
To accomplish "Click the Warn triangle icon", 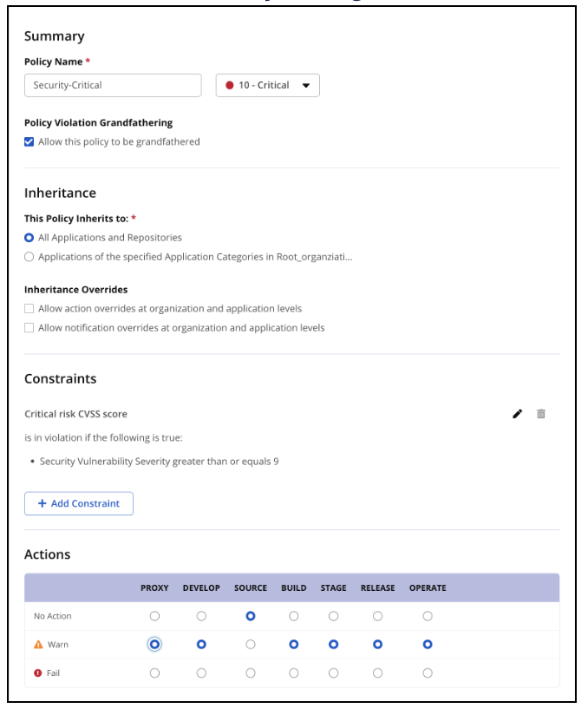I will pyautogui.click(x=38, y=645).
